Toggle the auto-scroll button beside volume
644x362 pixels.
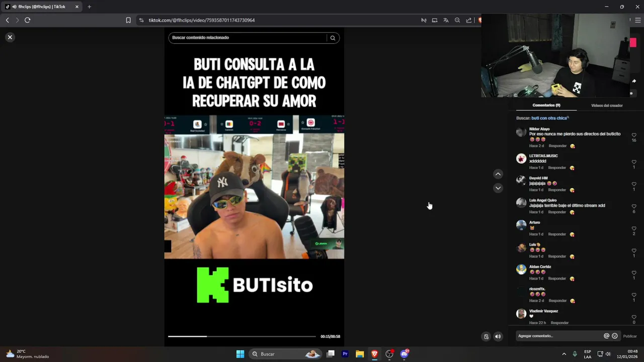click(486, 336)
